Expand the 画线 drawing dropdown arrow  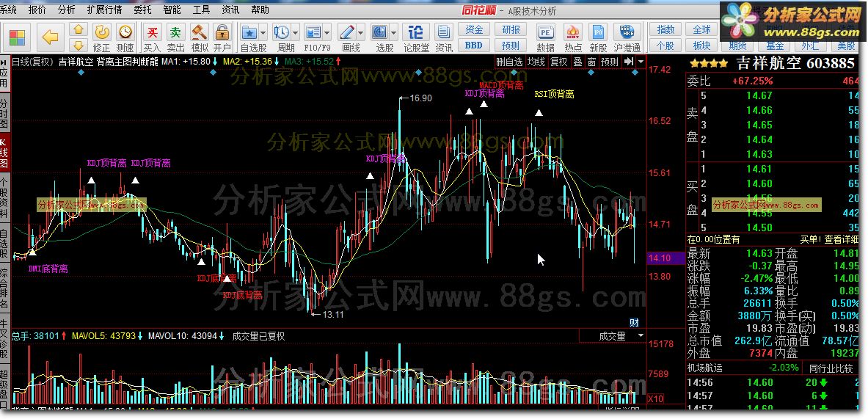(x=360, y=32)
